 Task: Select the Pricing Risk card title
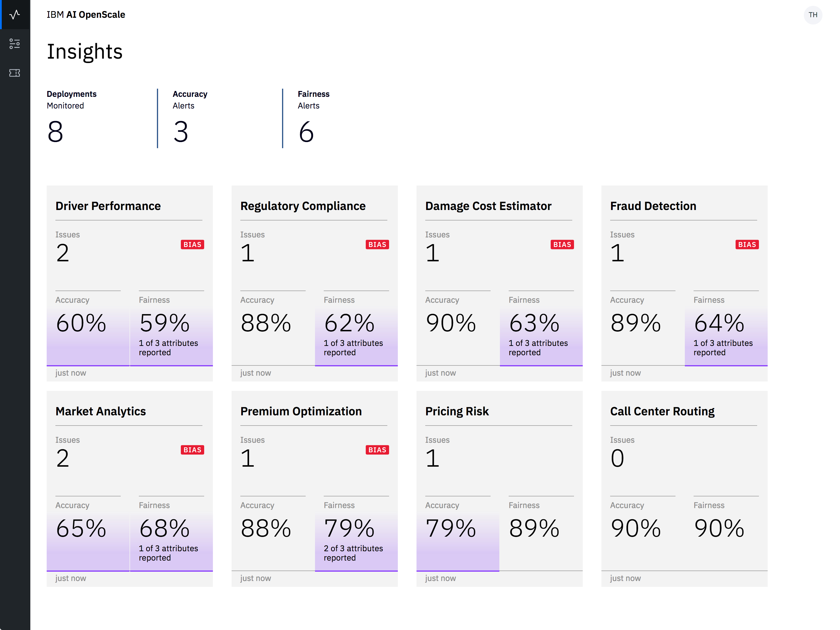click(x=457, y=412)
